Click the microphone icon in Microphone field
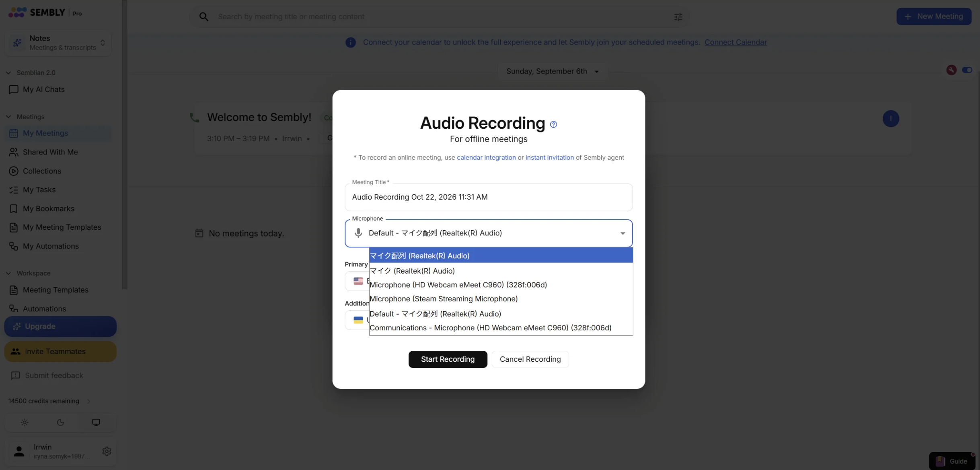This screenshot has width=980, height=470. 358,233
